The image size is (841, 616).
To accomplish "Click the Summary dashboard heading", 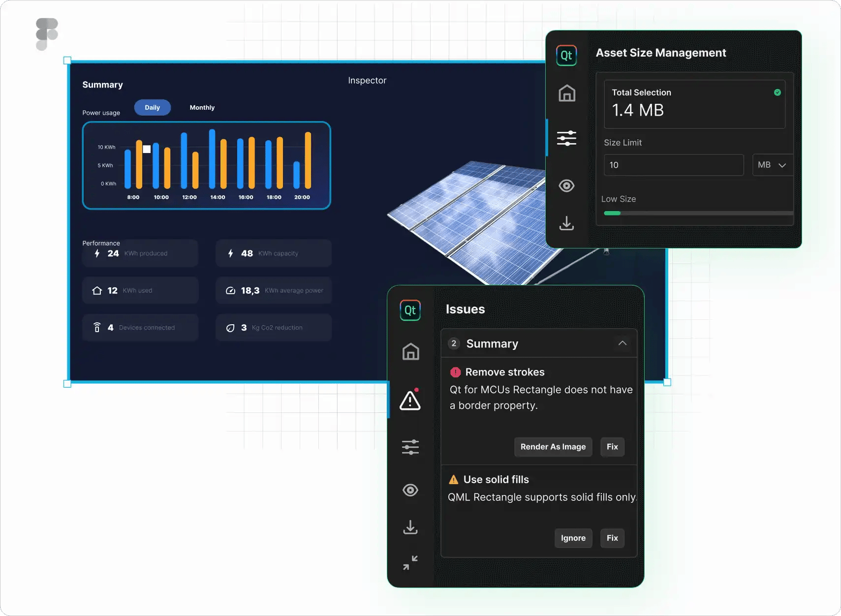I will coord(102,85).
